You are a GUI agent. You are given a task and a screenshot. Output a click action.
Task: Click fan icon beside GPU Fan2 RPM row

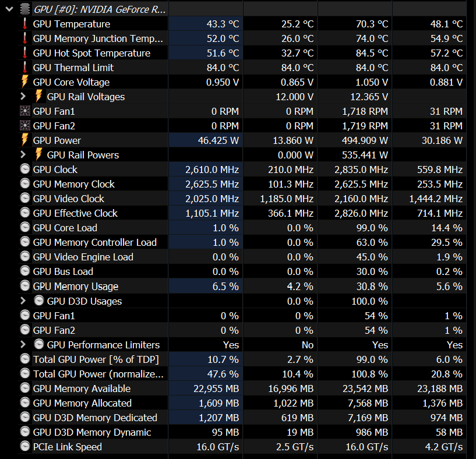25,125
